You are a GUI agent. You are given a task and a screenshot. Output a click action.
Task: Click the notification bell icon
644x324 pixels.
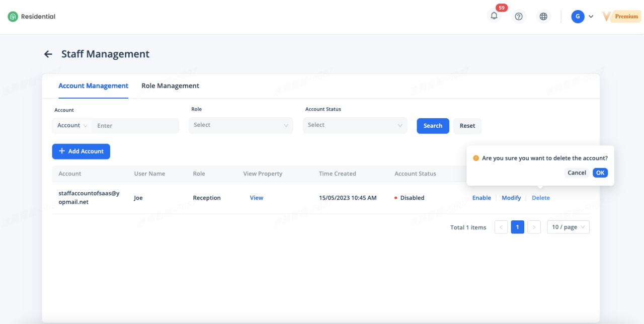pyautogui.click(x=494, y=16)
